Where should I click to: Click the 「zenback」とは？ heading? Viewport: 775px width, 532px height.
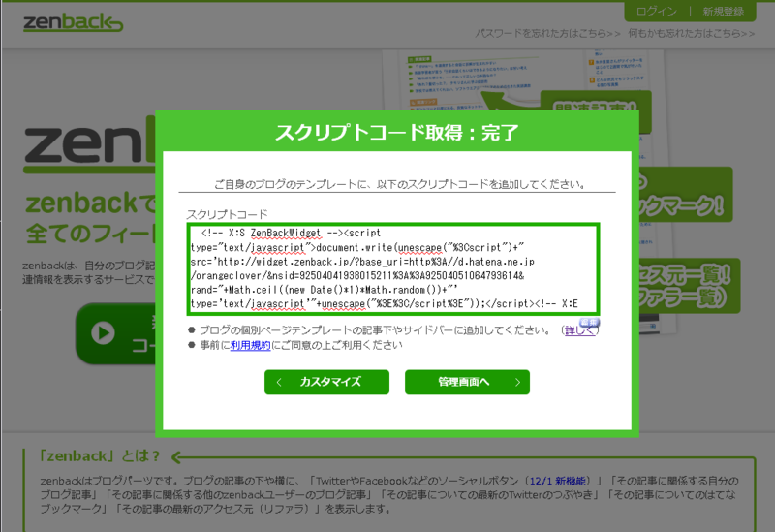click(x=101, y=455)
